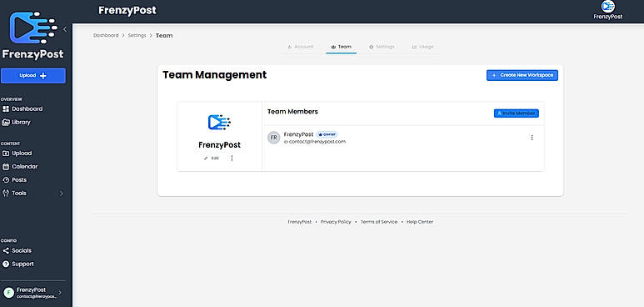Click the Team Management heading
The width and height of the screenshot is (644, 307).
pos(214,75)
